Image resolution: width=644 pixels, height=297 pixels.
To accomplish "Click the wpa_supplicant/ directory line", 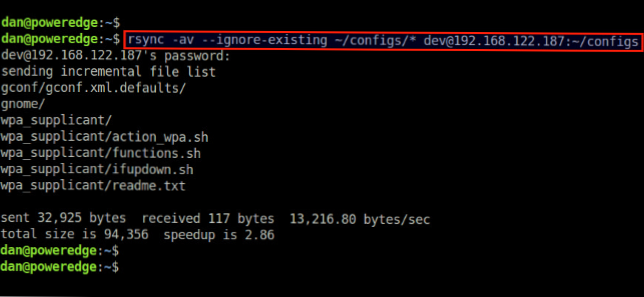I will pyautogui.click(x=56, y=120).
